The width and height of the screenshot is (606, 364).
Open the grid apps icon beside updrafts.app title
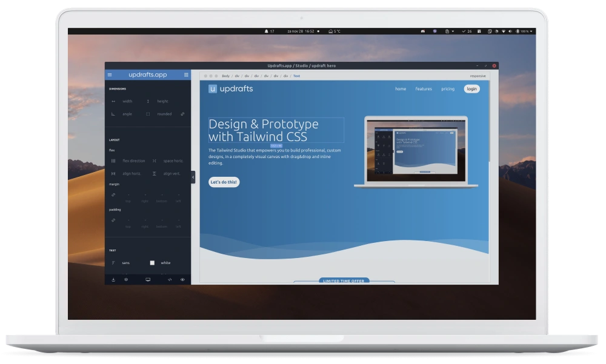186,75
